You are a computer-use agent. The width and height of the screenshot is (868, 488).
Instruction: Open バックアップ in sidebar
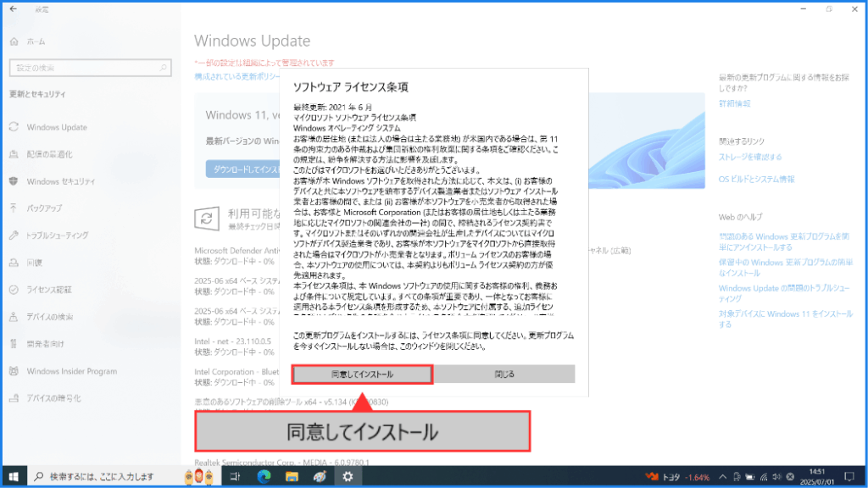tap(44, 208)
